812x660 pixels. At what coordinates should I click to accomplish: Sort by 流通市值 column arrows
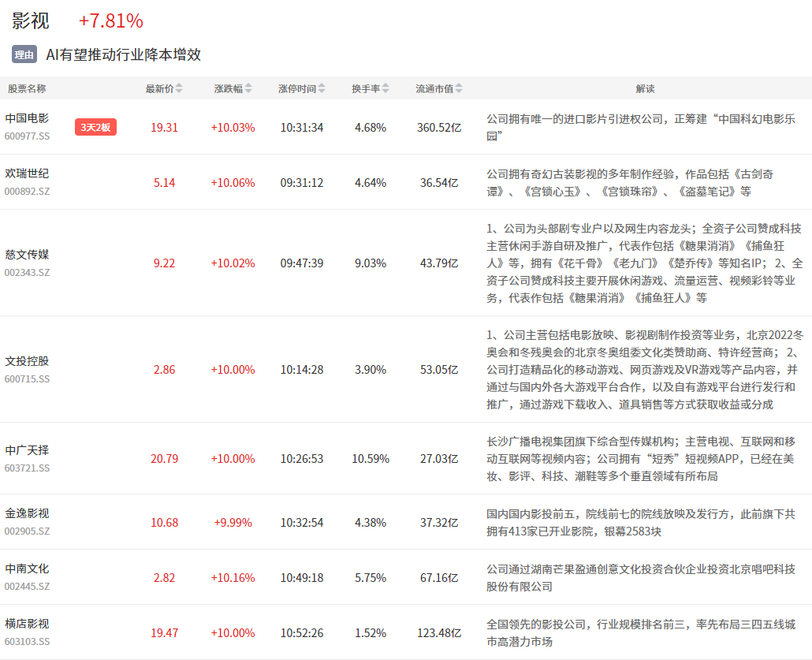click(459, 88)
